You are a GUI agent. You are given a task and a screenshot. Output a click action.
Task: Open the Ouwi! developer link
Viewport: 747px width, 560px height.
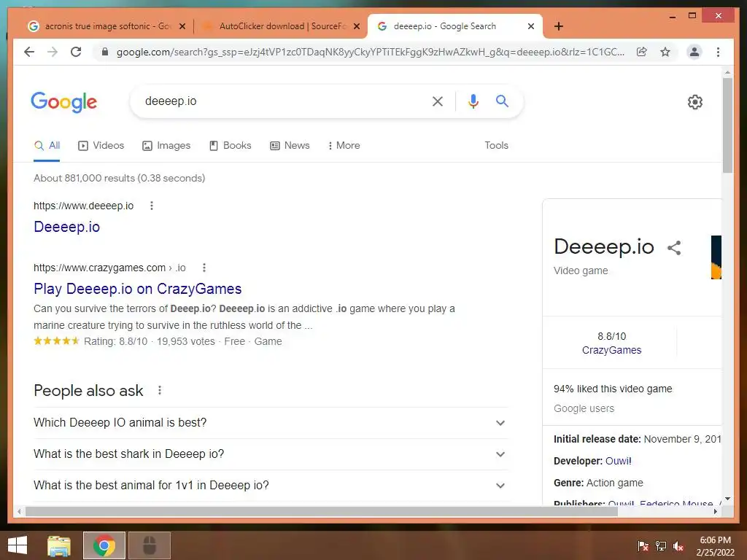[619, 462]
